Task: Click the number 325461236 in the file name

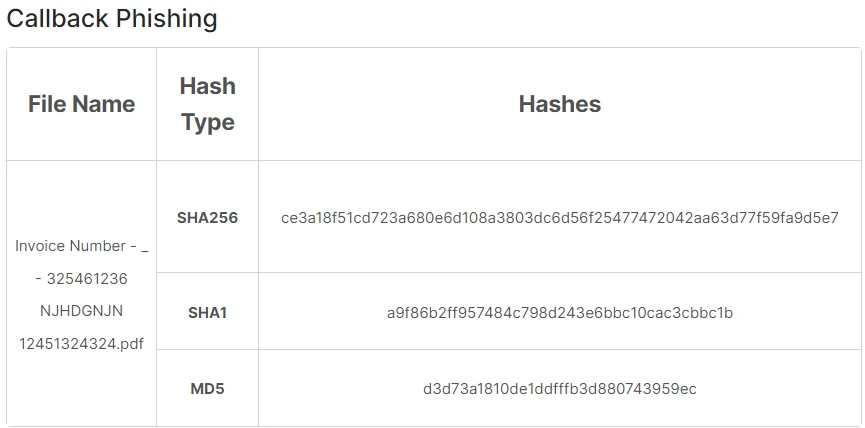Action: click(87, 278)
